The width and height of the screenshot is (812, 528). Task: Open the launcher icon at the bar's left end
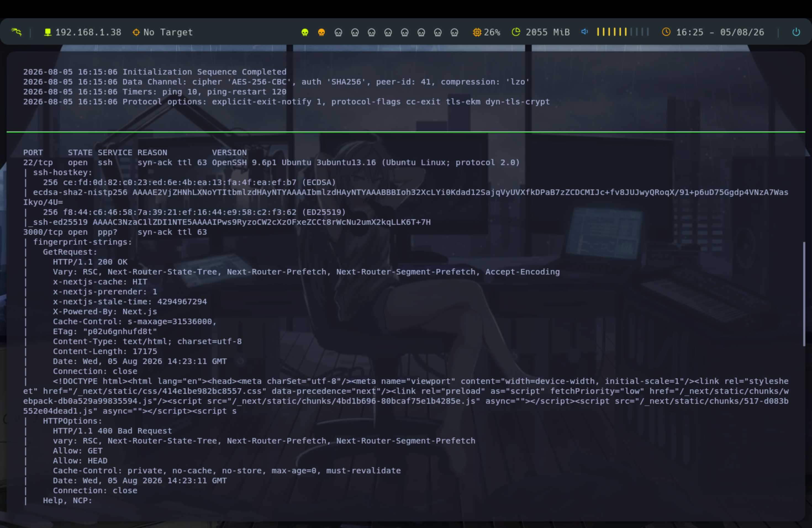pyautogui.click(x=16, y=32)
